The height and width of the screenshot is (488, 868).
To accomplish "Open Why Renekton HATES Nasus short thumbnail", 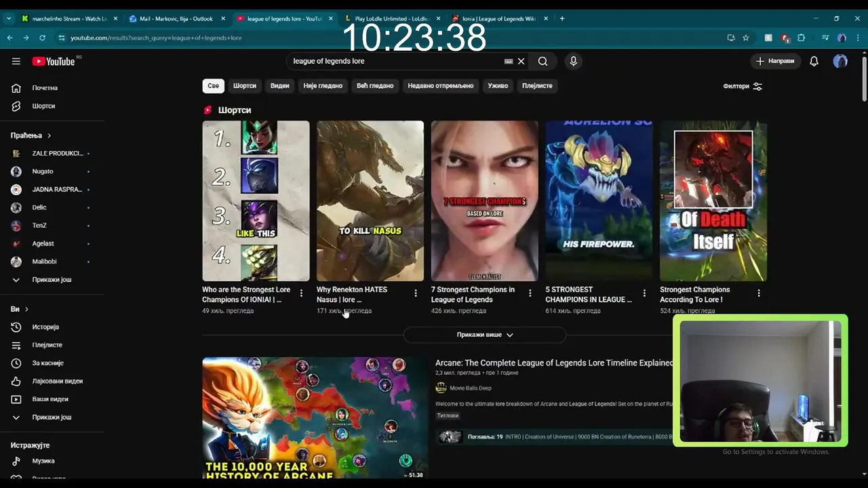I will (x=370, y=201).
